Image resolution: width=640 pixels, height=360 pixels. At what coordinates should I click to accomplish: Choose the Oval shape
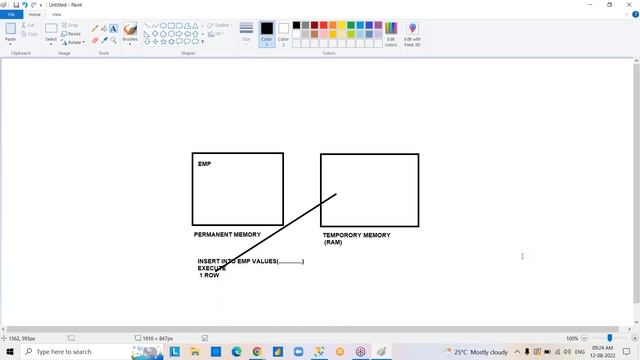click(x=163, y=26)
